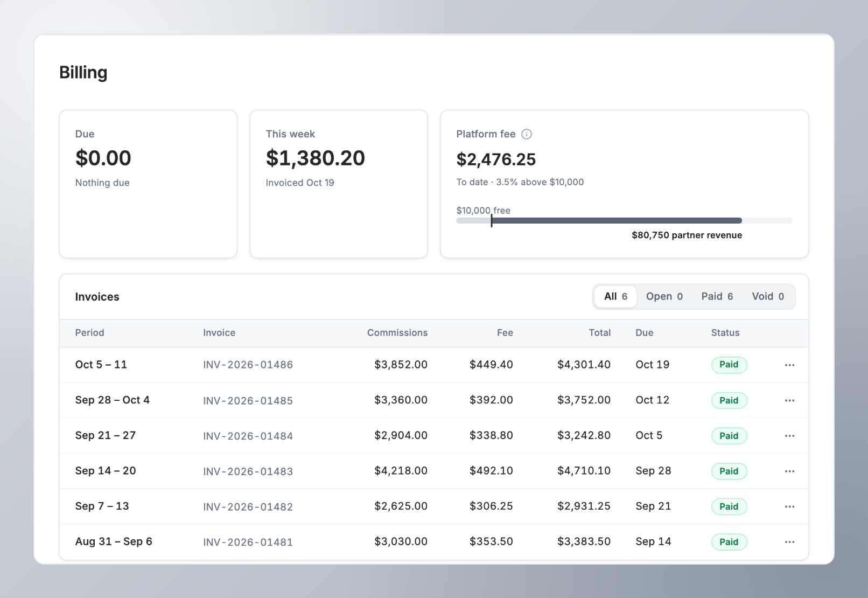Click the $3,852.00 commissions value

click(401, 365)
